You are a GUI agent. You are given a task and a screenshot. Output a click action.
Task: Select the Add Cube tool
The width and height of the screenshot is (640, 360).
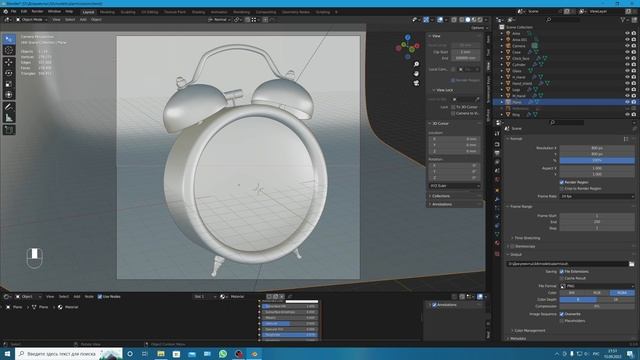coord(9,130)
